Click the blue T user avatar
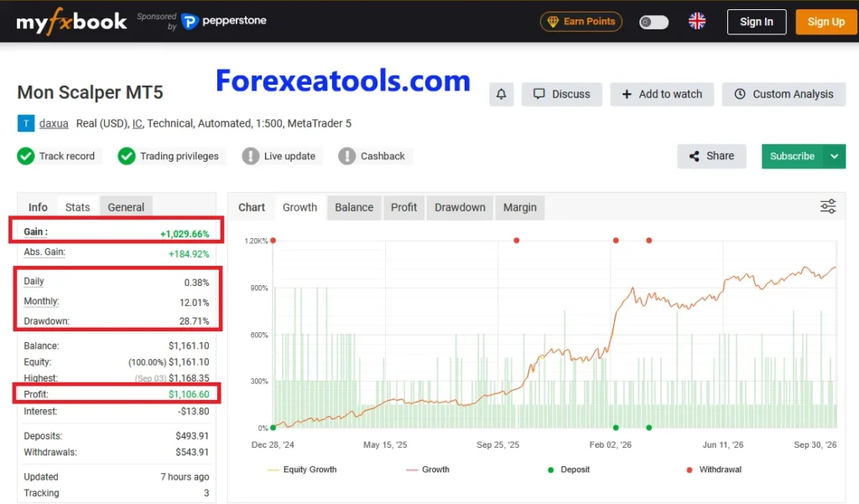The image size is (859, 504). click(x=26, y=123)
